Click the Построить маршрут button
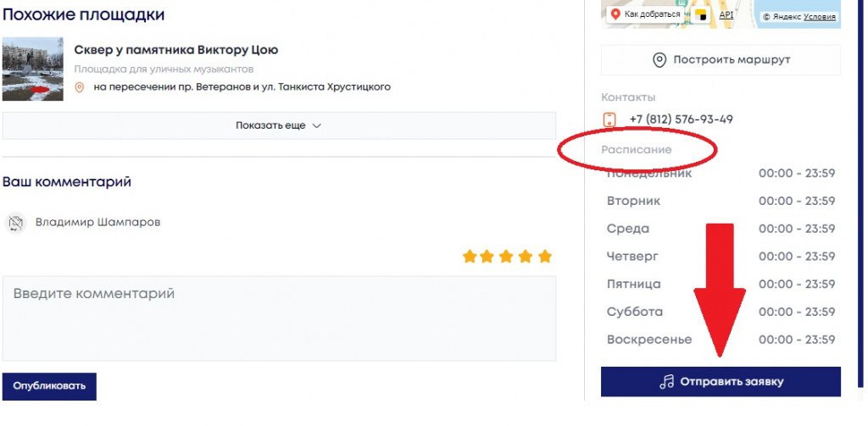868x426 pixels. [x=721, y=60]
